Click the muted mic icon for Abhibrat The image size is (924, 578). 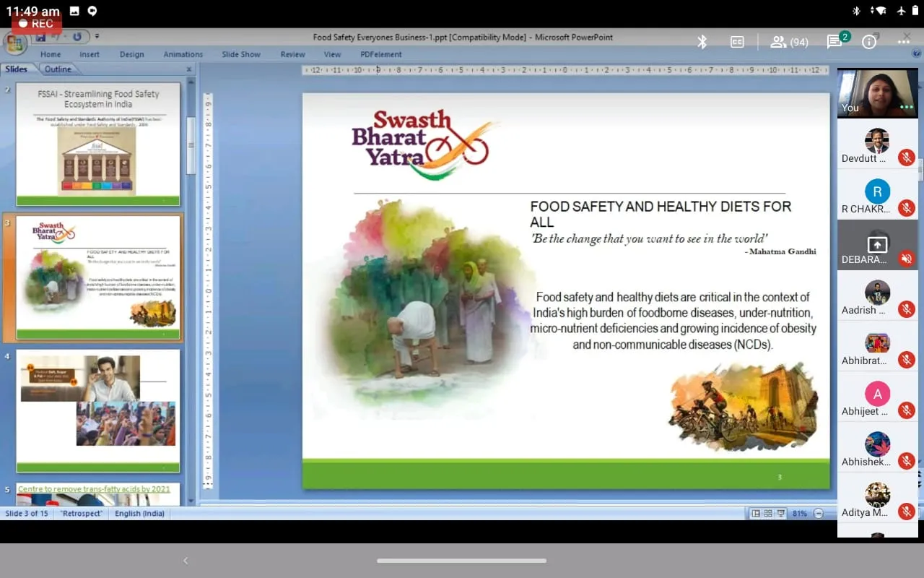click(907, 360)
